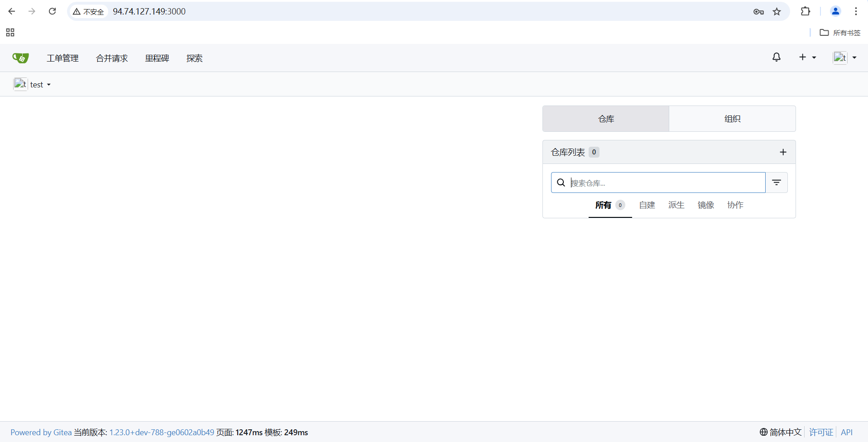Image resolution: width=868 pixels, height=442 pixels.
Task: Select the 协作 repository filter
Action: [735, 205]
